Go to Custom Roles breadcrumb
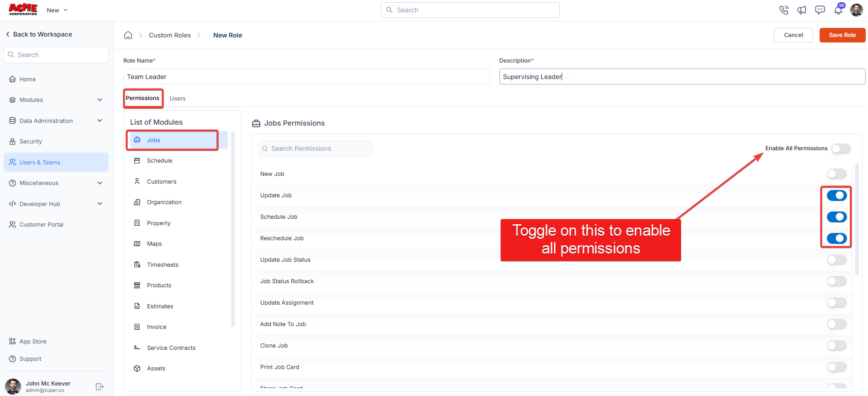 (170, 35)
